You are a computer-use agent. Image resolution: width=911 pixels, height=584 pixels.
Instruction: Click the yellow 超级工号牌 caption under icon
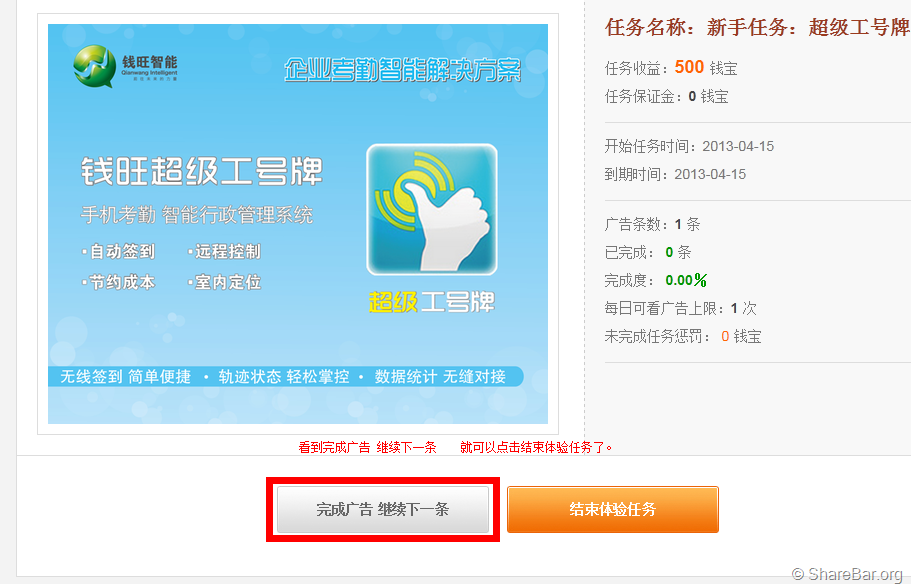[x=432, y=302]
